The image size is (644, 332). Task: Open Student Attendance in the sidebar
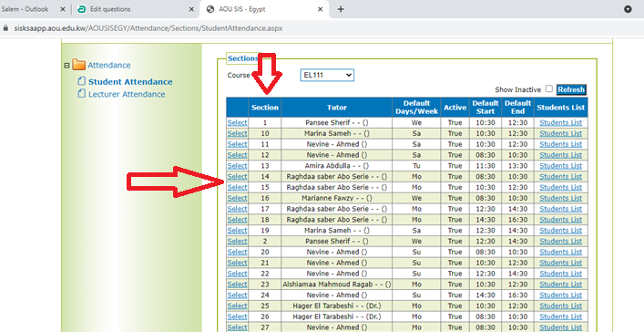[x=130, y=81]
